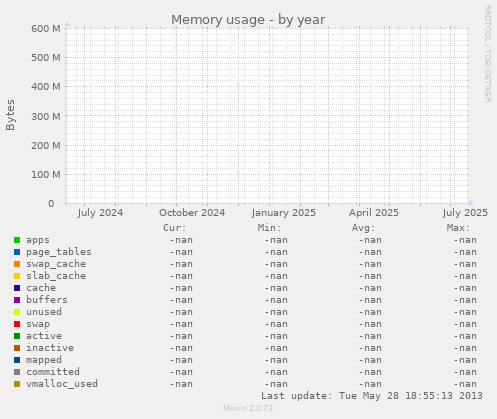Click the 'Min:' column header
Viewport: 497px width, 419px height.
269,228
